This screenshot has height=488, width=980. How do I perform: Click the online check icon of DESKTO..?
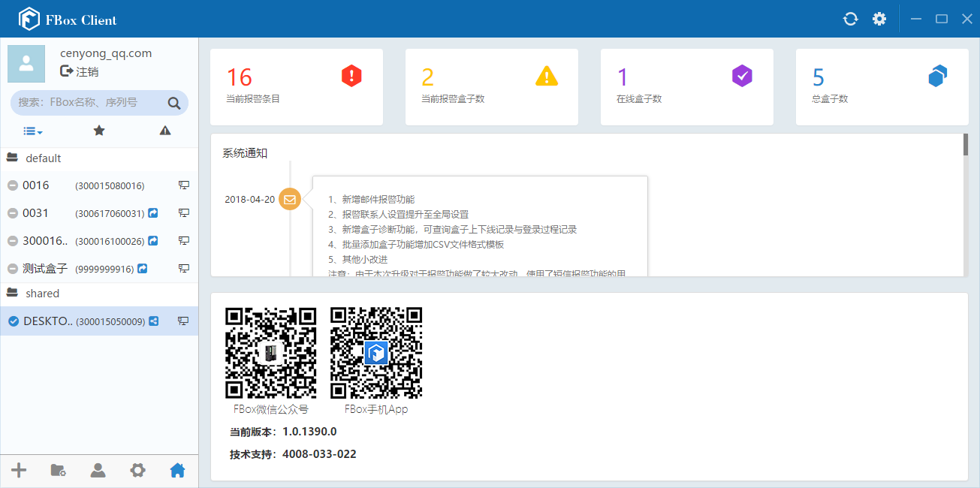[13, 321]
